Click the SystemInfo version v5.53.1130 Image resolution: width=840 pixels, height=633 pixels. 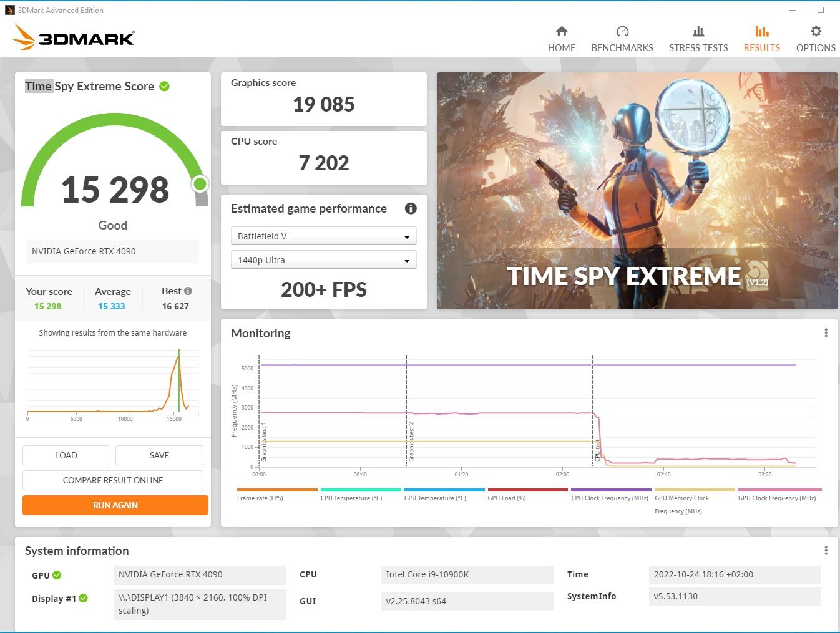[x=735, y=596]
